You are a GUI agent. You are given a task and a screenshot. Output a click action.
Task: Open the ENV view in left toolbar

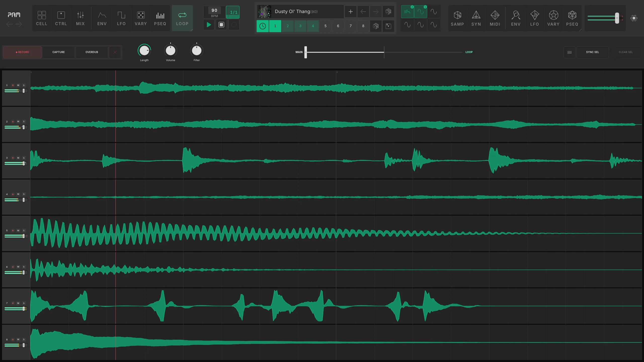point(102,18)
